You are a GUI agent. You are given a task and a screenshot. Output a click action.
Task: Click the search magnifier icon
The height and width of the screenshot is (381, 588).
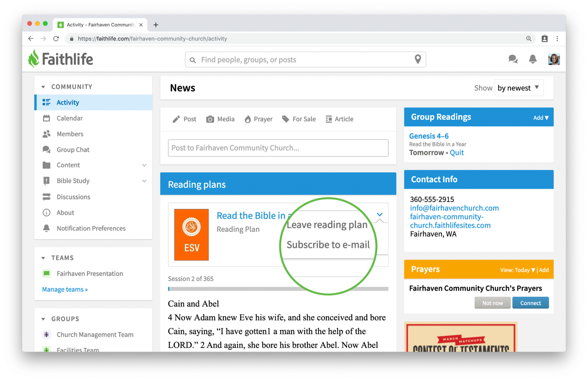193,60
